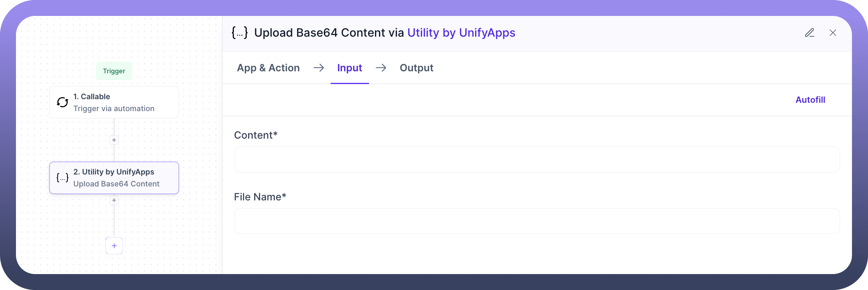Focus the File Name input field
868x290 pixels.
point(537,221)
